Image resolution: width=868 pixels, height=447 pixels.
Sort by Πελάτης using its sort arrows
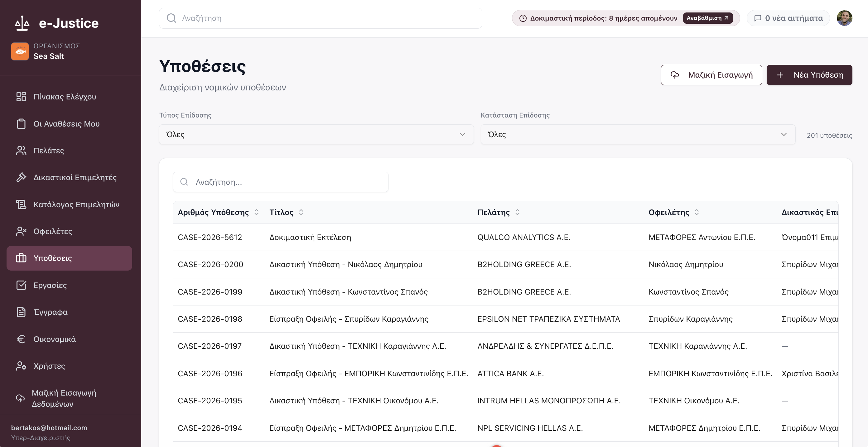(517, 212)
